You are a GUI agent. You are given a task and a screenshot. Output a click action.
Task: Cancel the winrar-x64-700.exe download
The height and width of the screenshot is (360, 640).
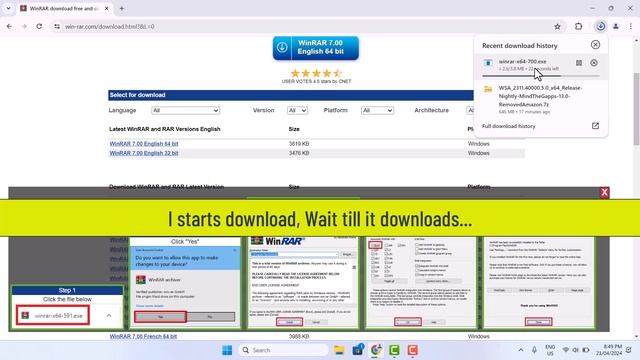coord(594,63)
